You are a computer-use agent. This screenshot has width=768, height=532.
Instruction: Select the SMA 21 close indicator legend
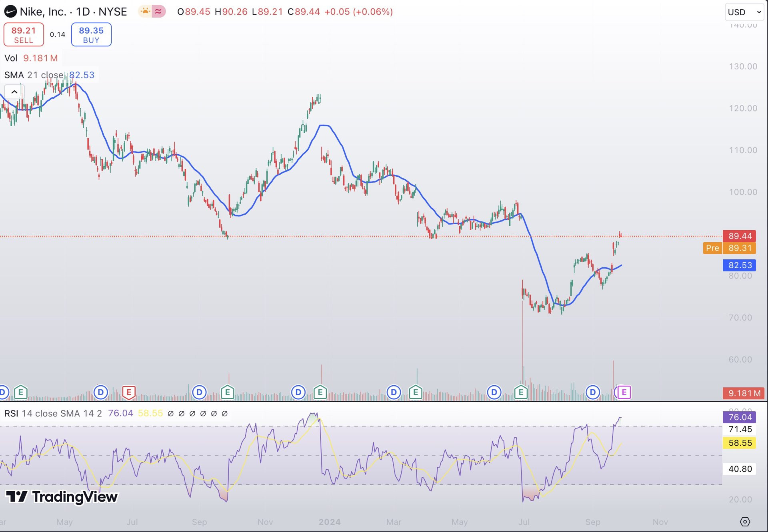49,75
